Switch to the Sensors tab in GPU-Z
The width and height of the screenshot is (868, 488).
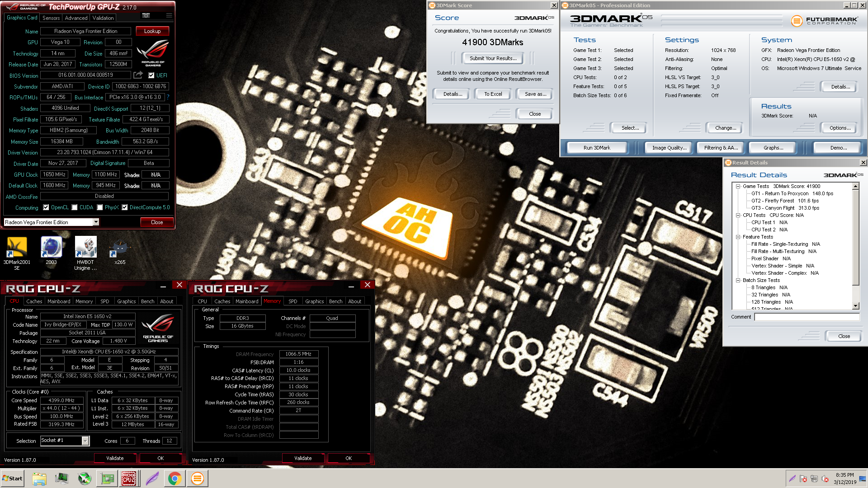(51, 18)
